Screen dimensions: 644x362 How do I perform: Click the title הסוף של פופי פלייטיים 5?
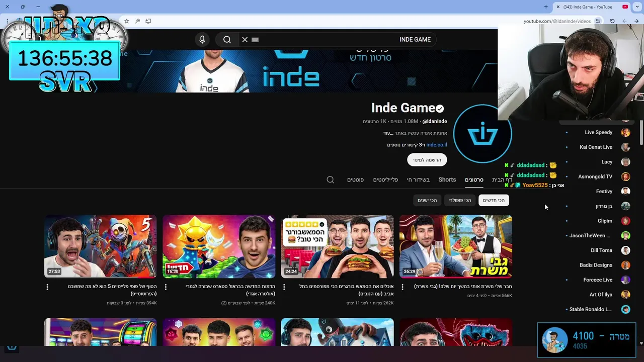(x=112, y=290)
